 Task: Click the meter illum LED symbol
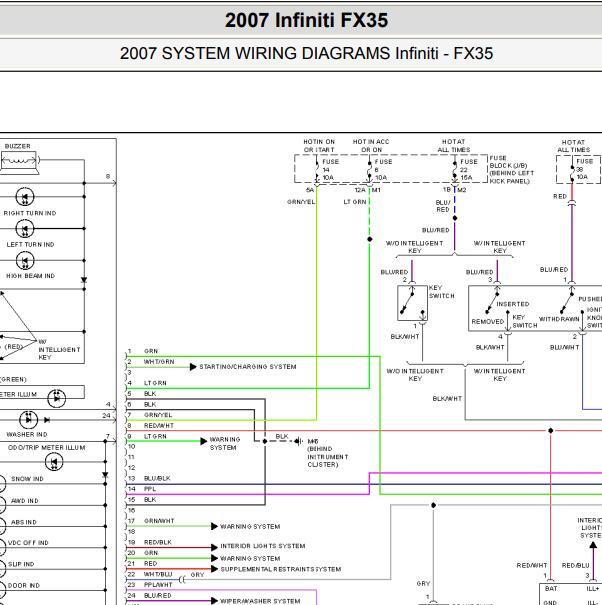click(57, 398)
